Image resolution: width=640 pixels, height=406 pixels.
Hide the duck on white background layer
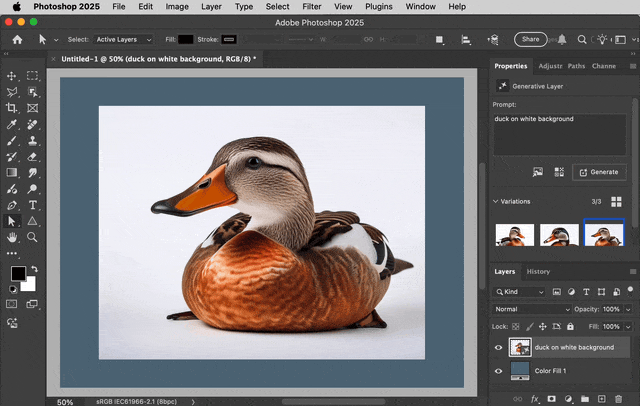coord(498,348)
